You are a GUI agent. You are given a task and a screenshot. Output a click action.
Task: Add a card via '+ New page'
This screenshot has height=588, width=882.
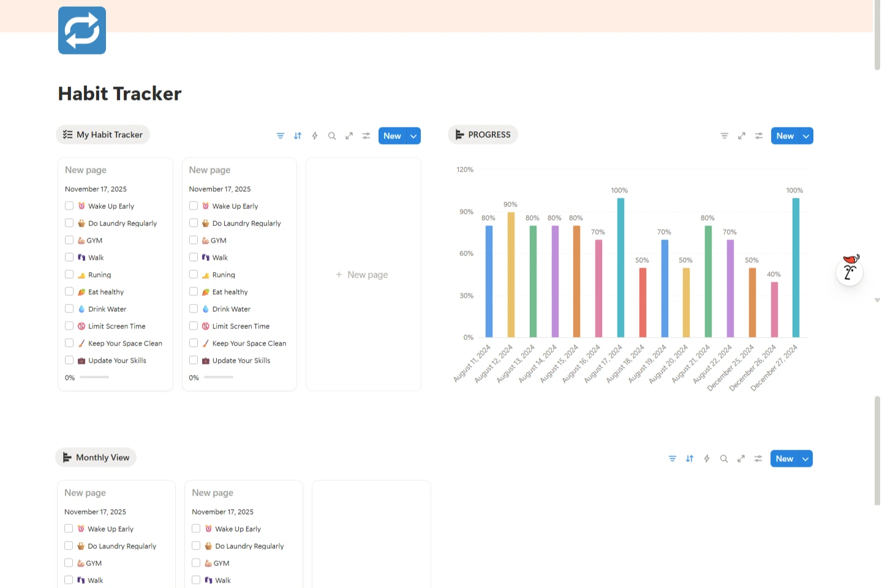(x=362, y=274)
